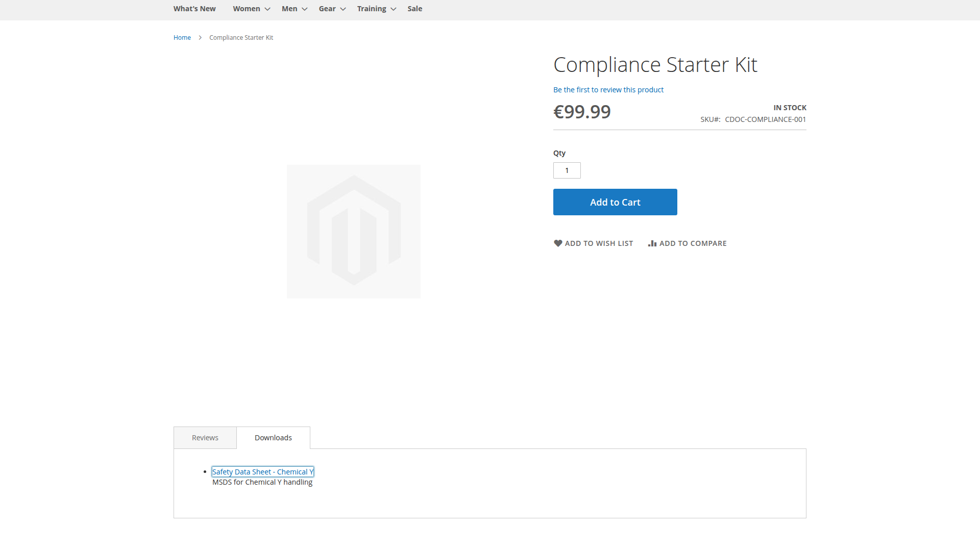The width and height of the screenshot is (980, 551).
Task: Switch to the Reviews tab
Action: (x=205, y=438)
